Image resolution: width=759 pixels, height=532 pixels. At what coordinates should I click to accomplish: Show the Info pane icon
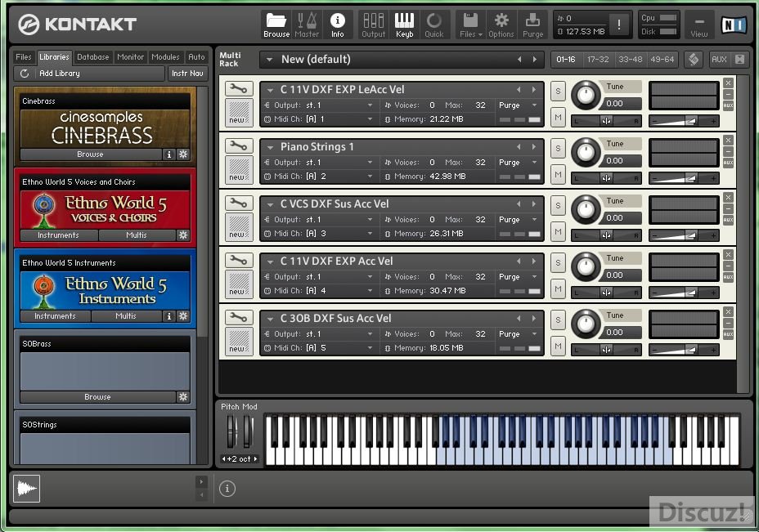(x=338, y=25)
